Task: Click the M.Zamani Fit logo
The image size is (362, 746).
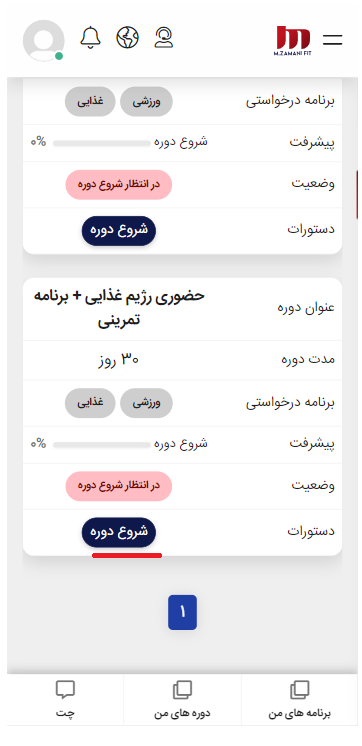Action: coord(293,40)
